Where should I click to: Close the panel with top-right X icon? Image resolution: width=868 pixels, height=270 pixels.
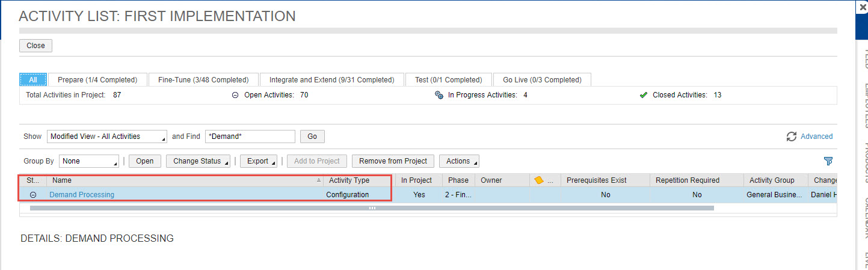863,6
